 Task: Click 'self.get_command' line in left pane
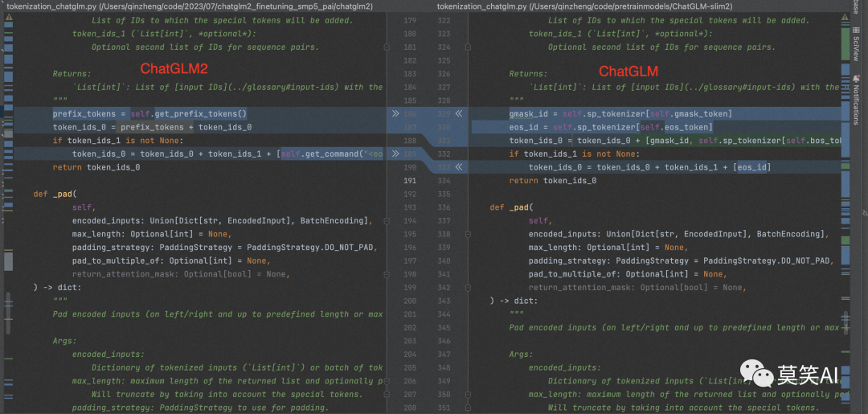(227, 154)
